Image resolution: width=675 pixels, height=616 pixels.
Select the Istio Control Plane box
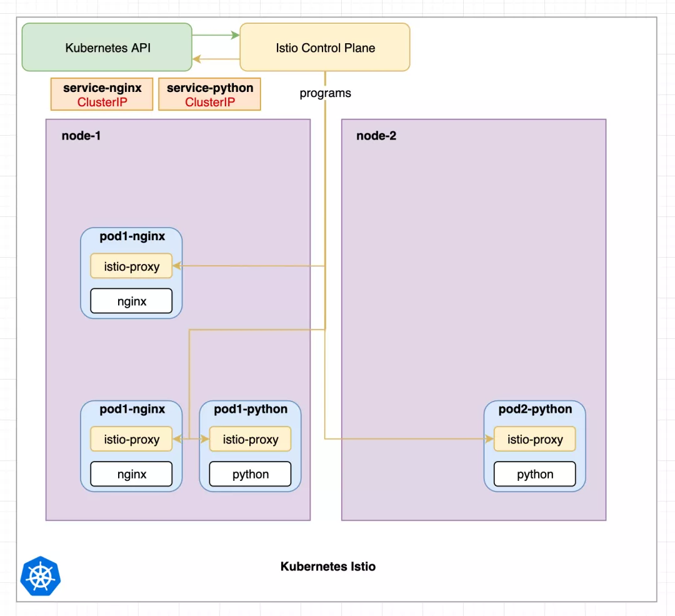324,48
